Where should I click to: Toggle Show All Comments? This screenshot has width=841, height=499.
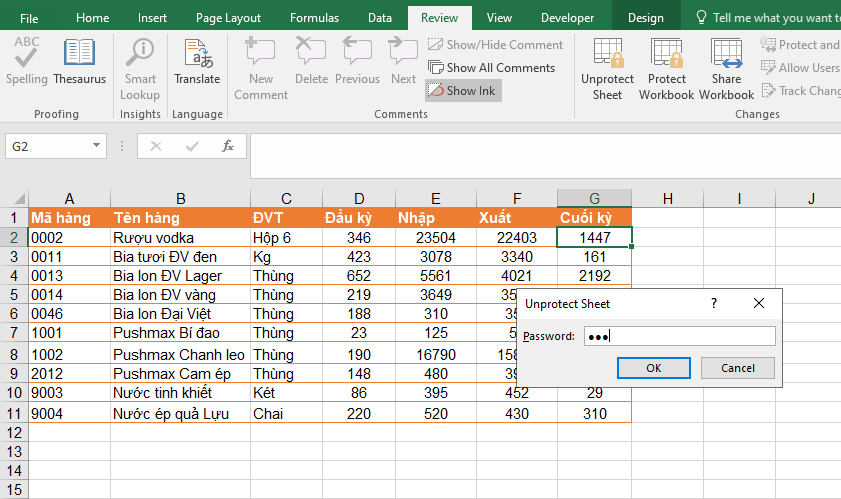491,68
